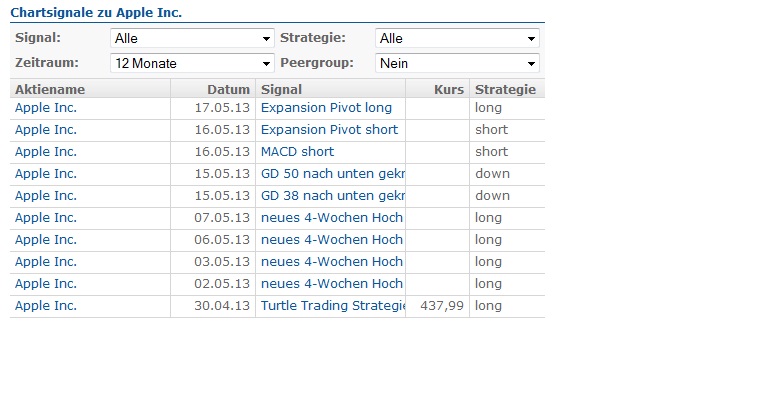Viewport: 768px width, 413px height.
Task: Expand the Zeitraum dropdown set to 12 Monate
Action: [192, 63]
